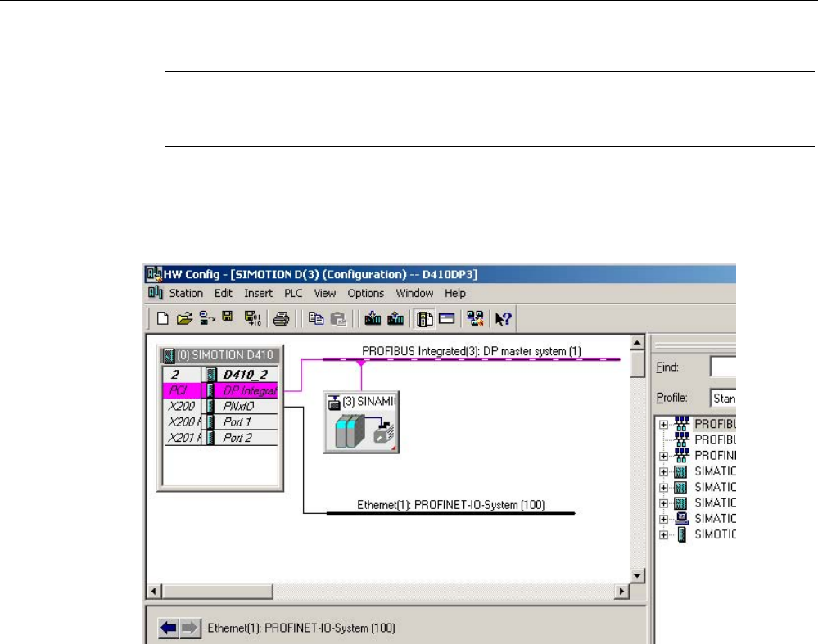
Task: Click the Paste toolbar icon
Action: [x=338, y=318]
